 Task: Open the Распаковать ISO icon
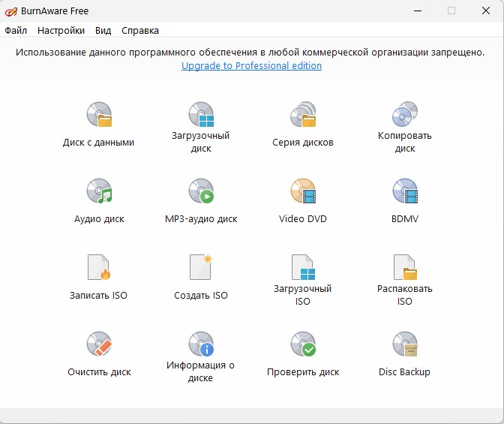tap(405, 267)
